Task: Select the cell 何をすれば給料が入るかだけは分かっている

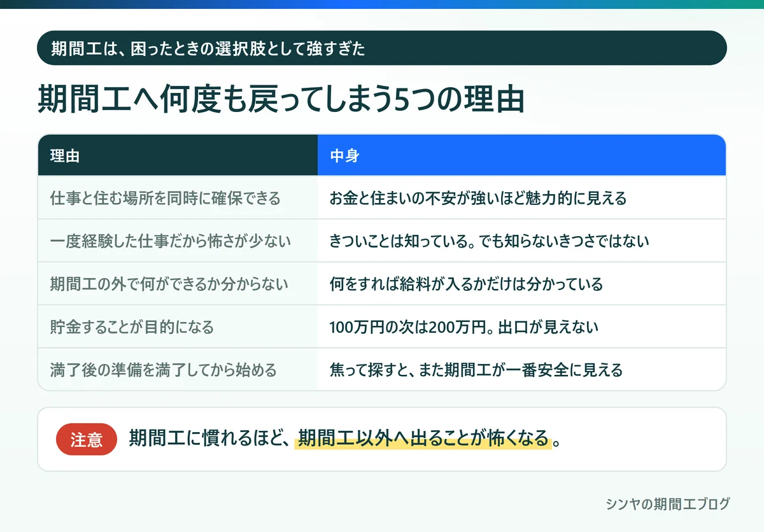Action: (x=521, y=284)
